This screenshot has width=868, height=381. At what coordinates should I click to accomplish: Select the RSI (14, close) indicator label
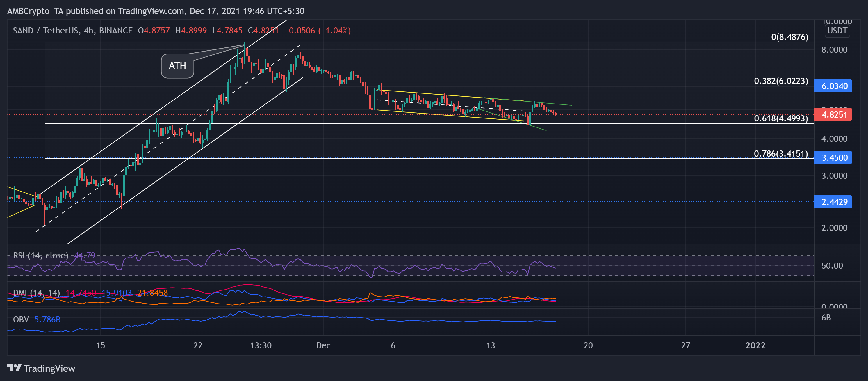point(40,256)
